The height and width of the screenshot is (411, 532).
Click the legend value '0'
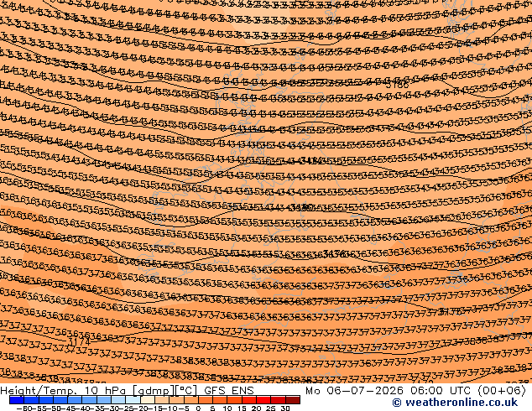pyautogui.click(x=198, y=408)
